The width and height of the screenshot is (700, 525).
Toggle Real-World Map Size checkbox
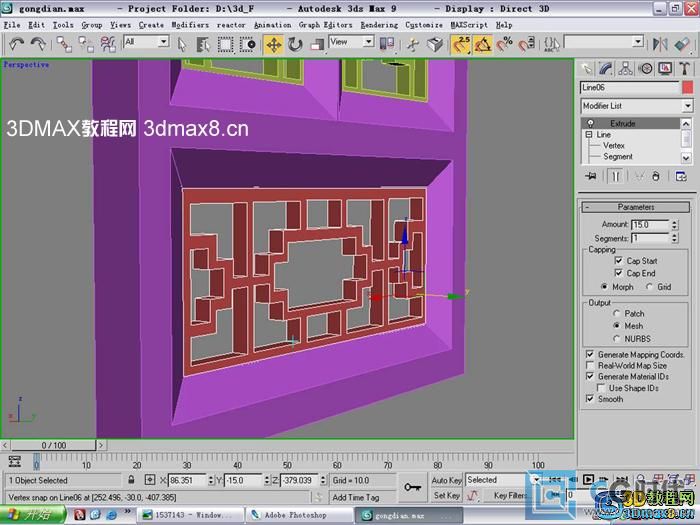590,365
